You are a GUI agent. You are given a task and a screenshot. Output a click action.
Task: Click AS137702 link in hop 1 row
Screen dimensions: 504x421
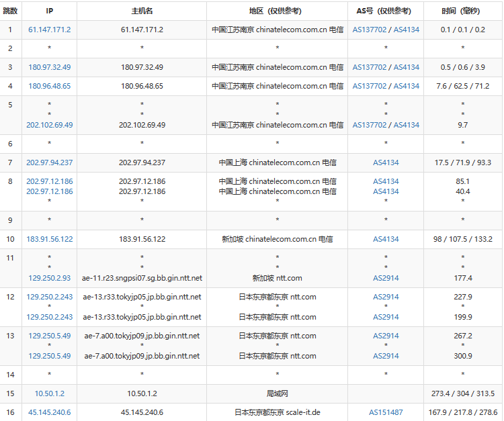(370, 30)
